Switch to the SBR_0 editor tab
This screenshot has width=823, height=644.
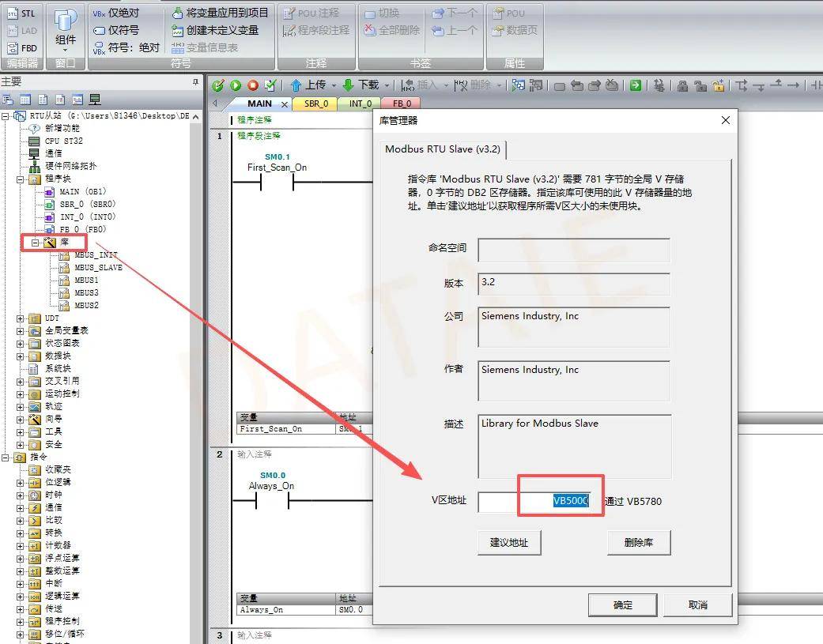click(x=316, y=104)
